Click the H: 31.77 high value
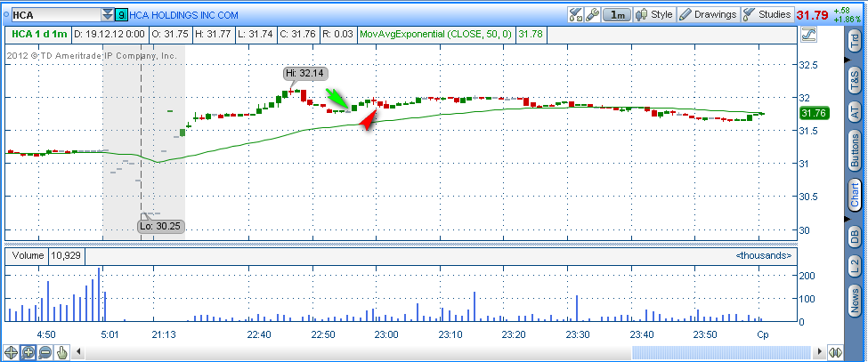The height and width of the screenshot is (362, 868). 215,35
